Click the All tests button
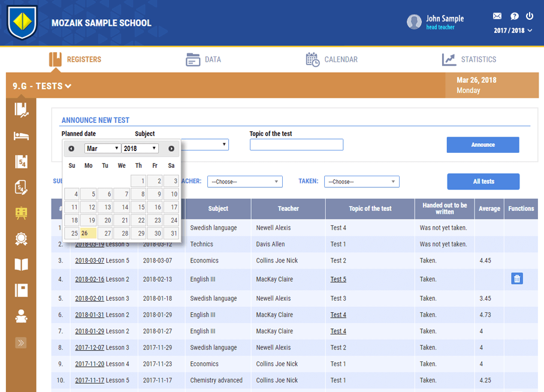The width and height of the screenshot is (544, 392). [483, 182]
